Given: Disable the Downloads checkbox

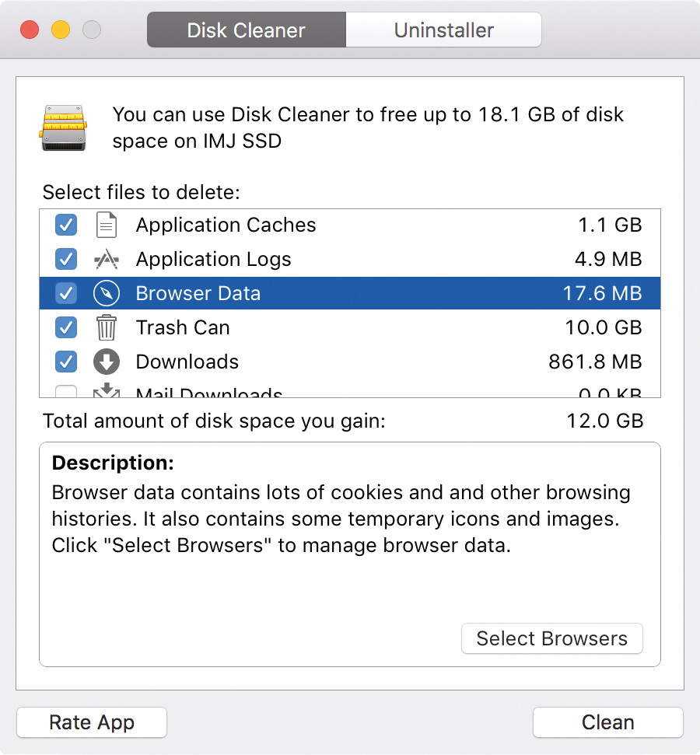Looking at the screenshot, I should pos(66,362).
